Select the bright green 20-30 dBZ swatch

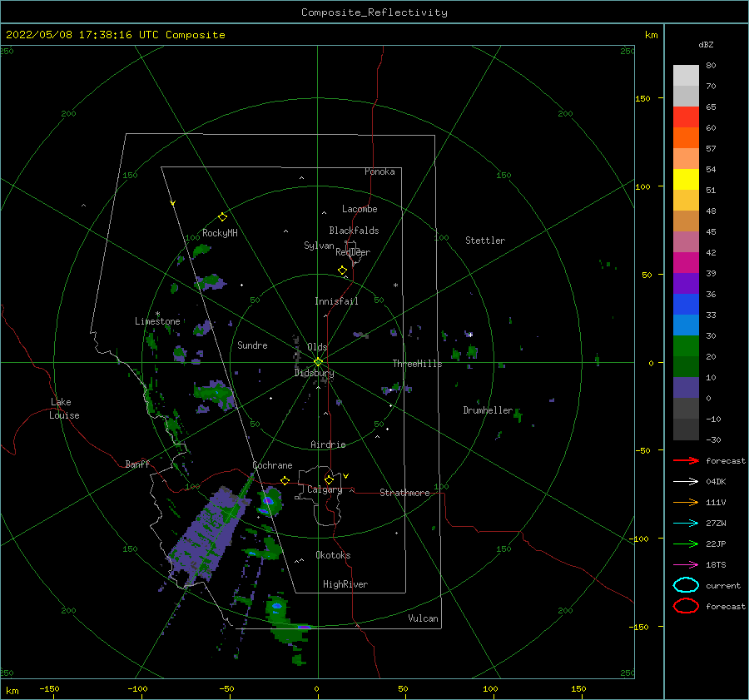[686, 346]
